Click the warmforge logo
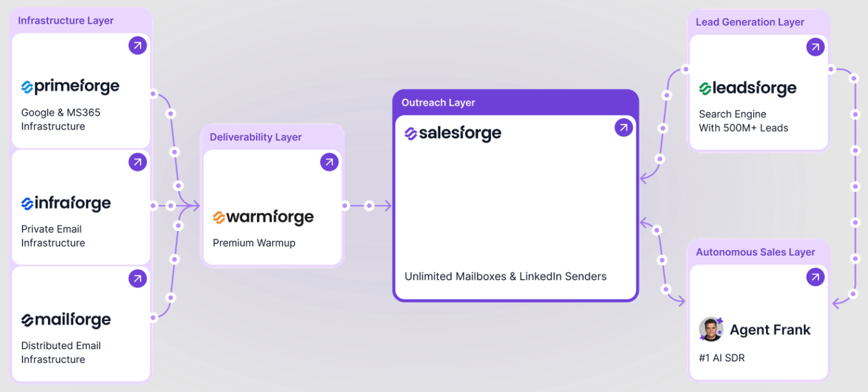 (x=263, y=217)
